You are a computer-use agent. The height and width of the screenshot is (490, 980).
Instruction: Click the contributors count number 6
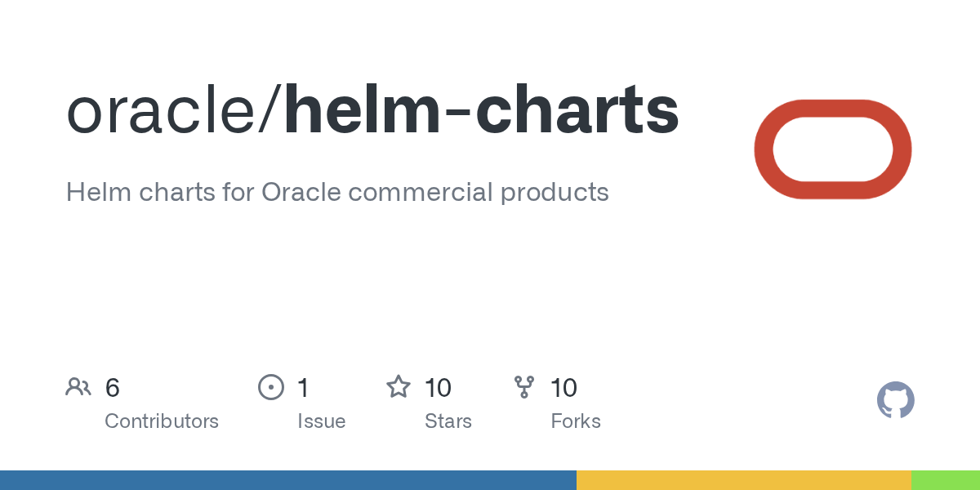[x=113, y=388]
